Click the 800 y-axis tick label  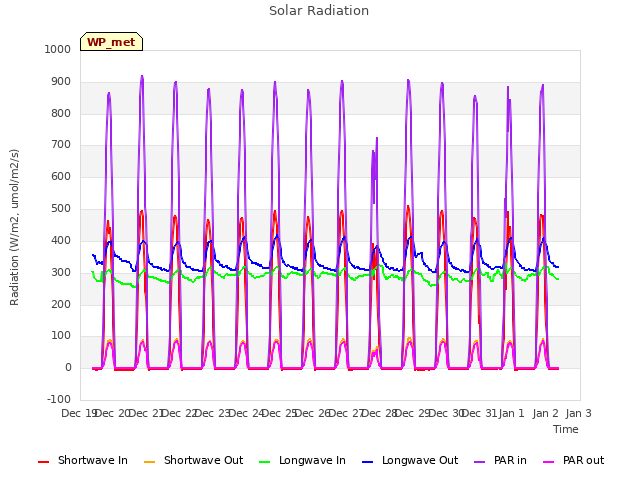coord(60,113)
